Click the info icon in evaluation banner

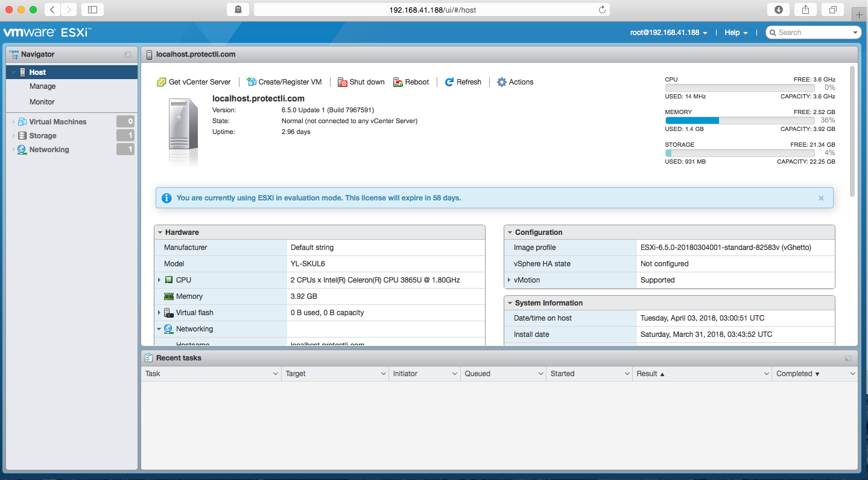(x=166, y=198)
